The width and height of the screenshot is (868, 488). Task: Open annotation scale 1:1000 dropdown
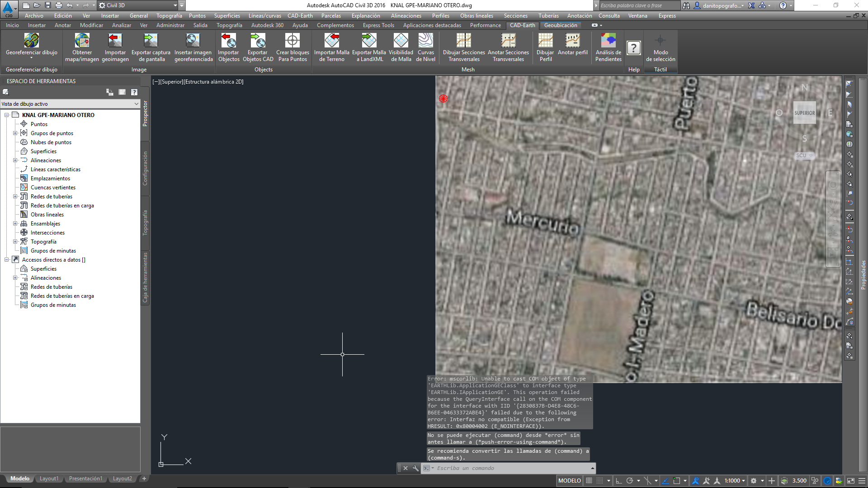point(735,481)
